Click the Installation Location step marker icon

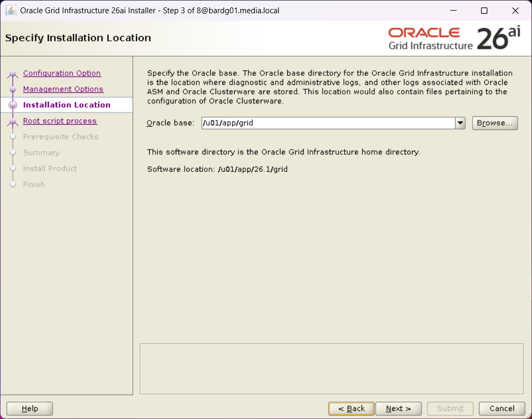click(x=13, y=105)
